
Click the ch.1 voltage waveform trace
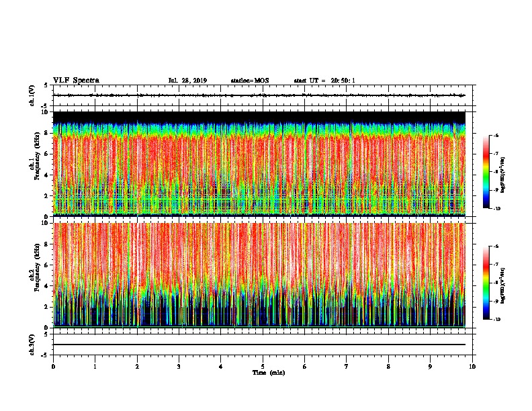(259, 95)
